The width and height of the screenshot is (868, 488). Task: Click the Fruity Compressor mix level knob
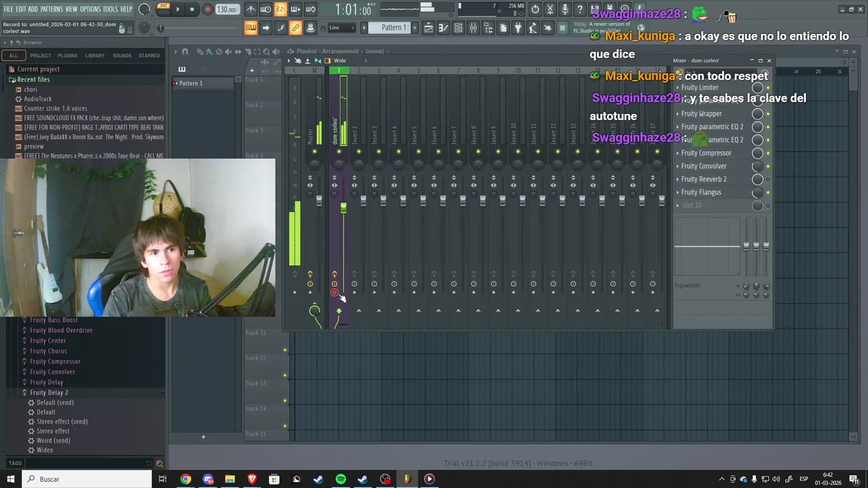757,153
